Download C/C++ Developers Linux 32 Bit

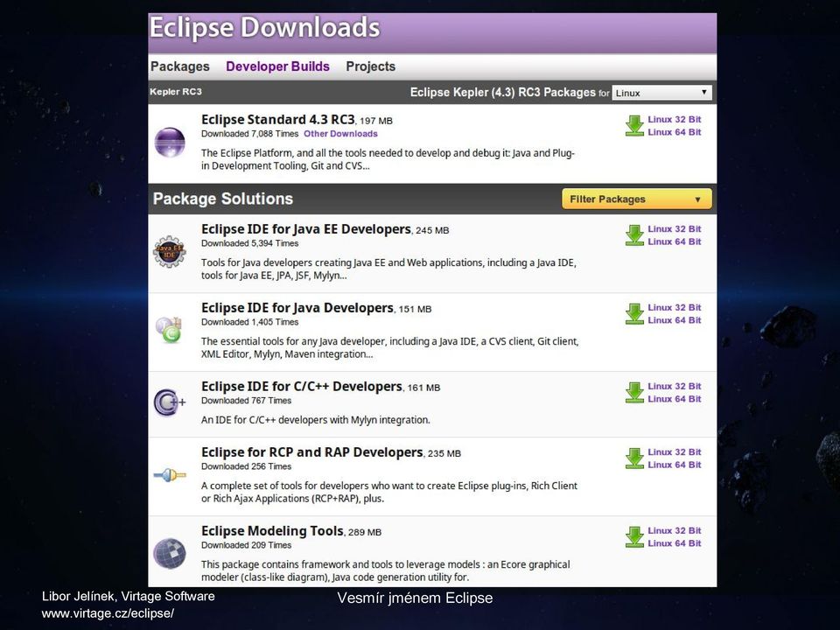pyautogui.click(x=675, y=386)
